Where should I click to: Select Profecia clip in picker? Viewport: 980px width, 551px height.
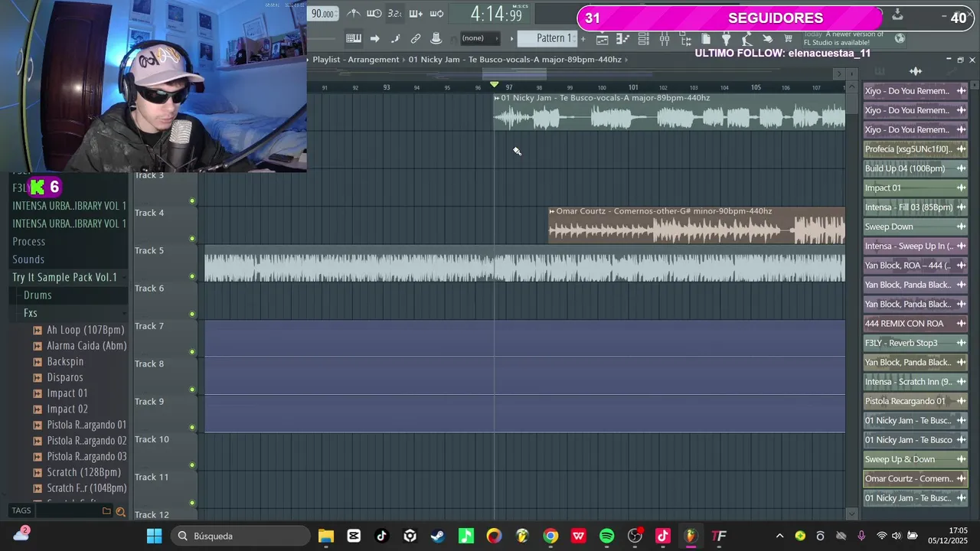click(915, 149)
